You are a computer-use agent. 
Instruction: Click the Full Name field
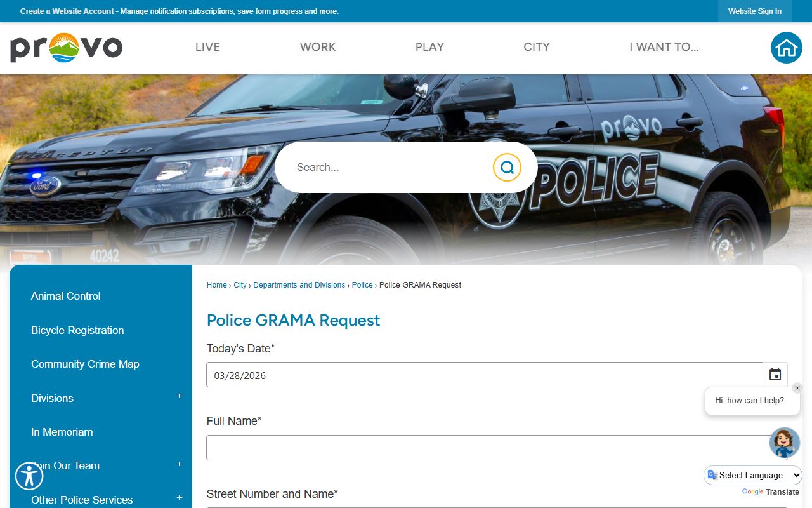[x=497, y=448]
